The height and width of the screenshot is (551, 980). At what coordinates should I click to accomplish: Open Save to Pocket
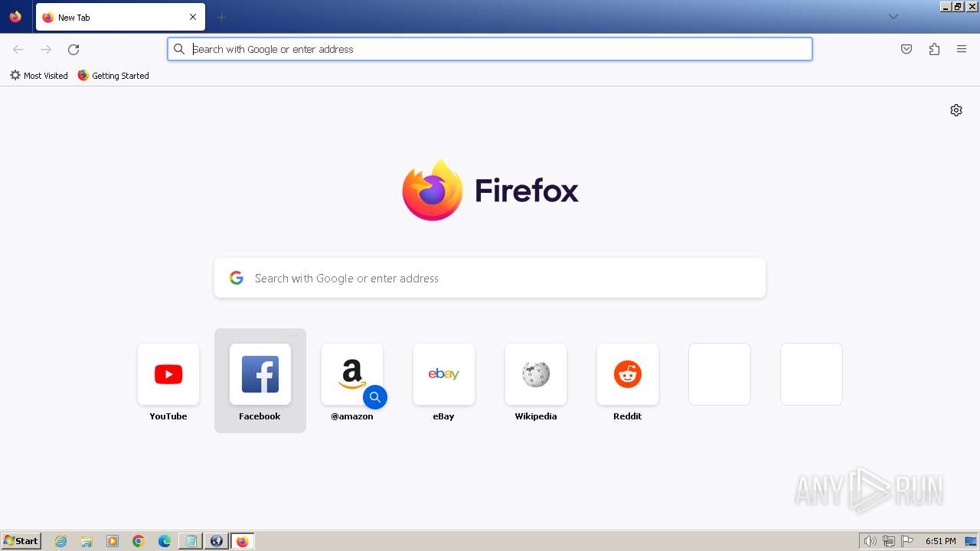pyautogui.click(x=906, y=49)
